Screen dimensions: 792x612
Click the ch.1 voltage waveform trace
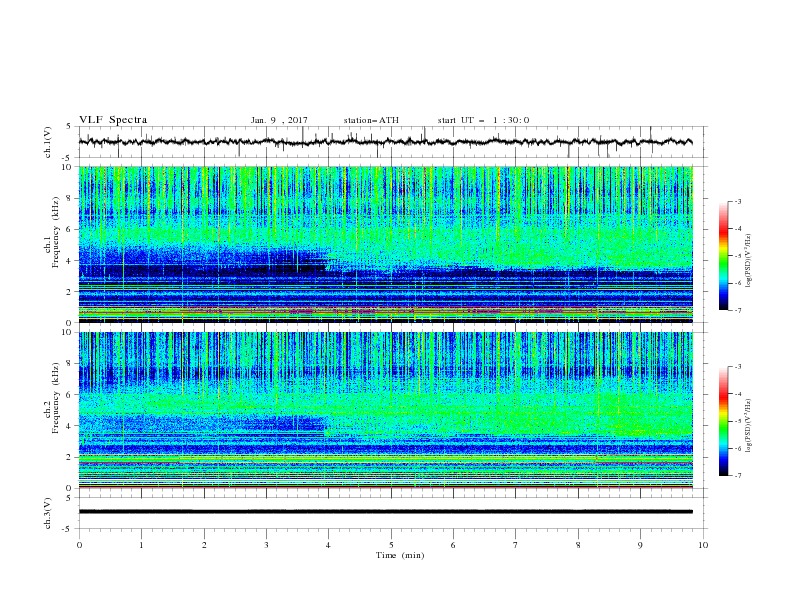[x=385, y=142]
